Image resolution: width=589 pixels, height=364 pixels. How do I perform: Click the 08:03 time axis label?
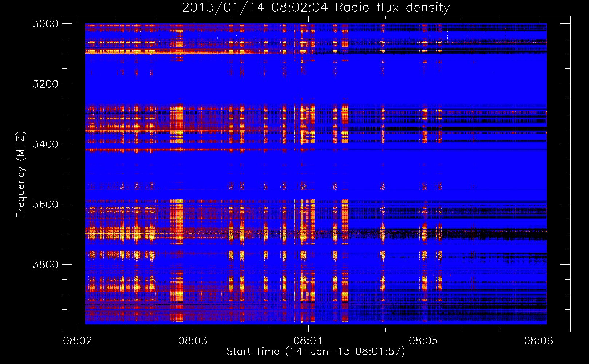pos(193,341)
